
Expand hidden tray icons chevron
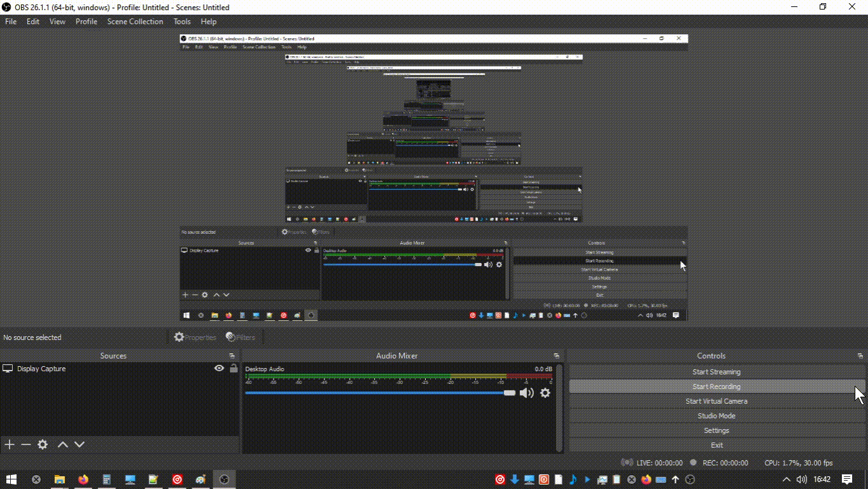click(x=787, y=479)
